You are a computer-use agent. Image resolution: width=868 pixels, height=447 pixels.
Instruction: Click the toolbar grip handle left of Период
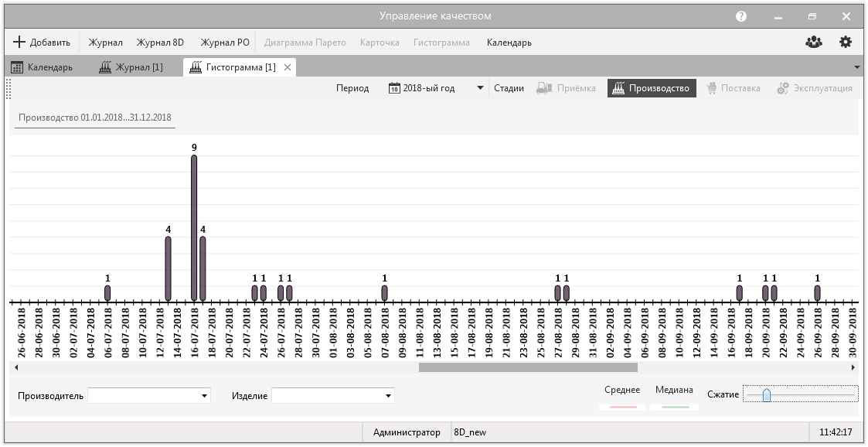click(9, 89)
